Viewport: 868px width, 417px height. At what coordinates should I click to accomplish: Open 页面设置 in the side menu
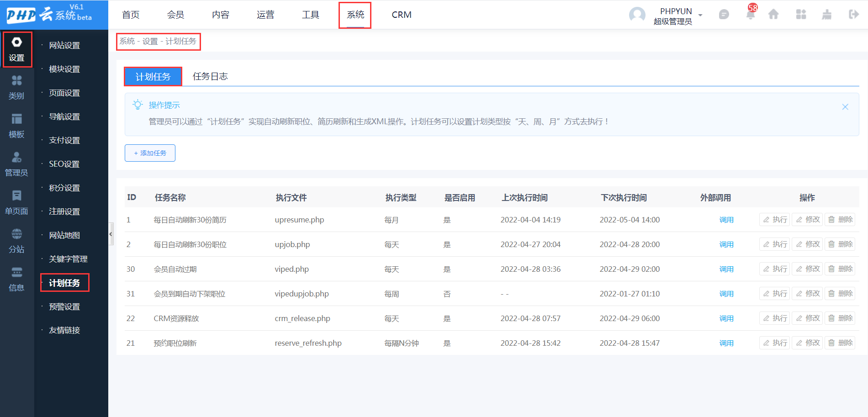[64, 93]
